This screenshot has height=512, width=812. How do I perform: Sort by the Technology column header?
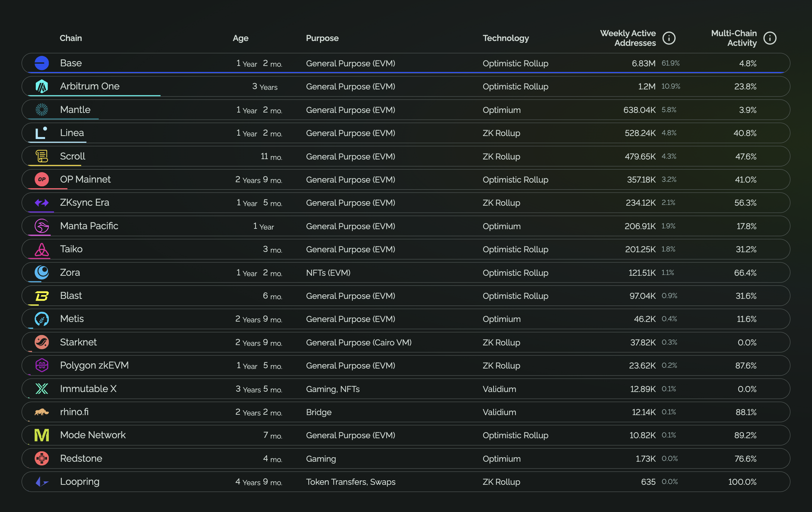click(x=506, y=38)
